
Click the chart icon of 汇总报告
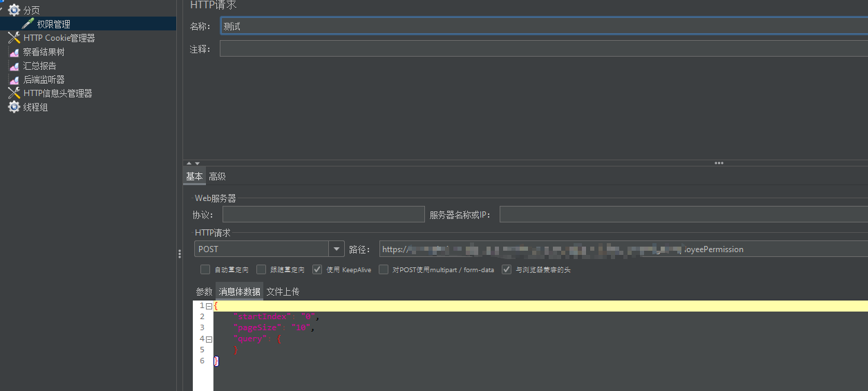[x=14, y=66]
